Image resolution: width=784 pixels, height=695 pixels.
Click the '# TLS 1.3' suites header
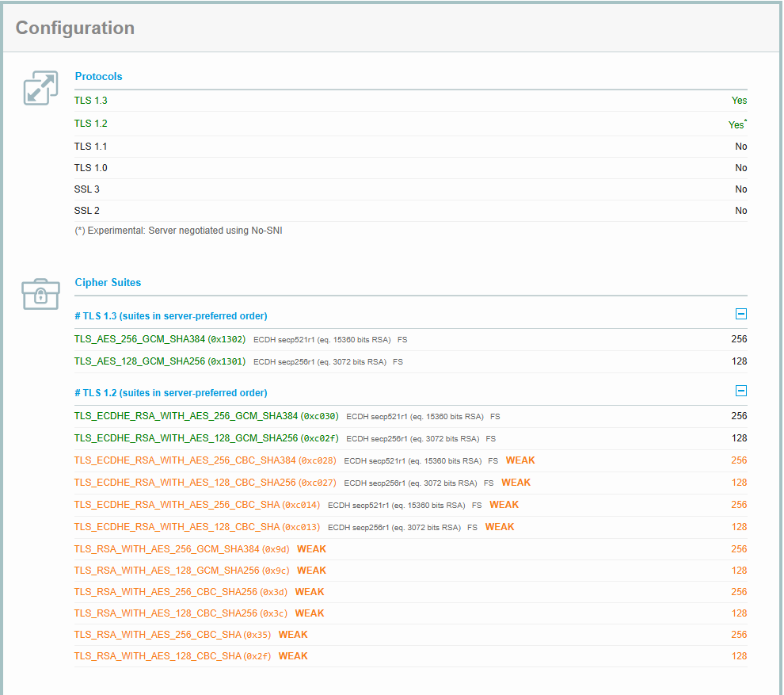(x=171, y=316)
